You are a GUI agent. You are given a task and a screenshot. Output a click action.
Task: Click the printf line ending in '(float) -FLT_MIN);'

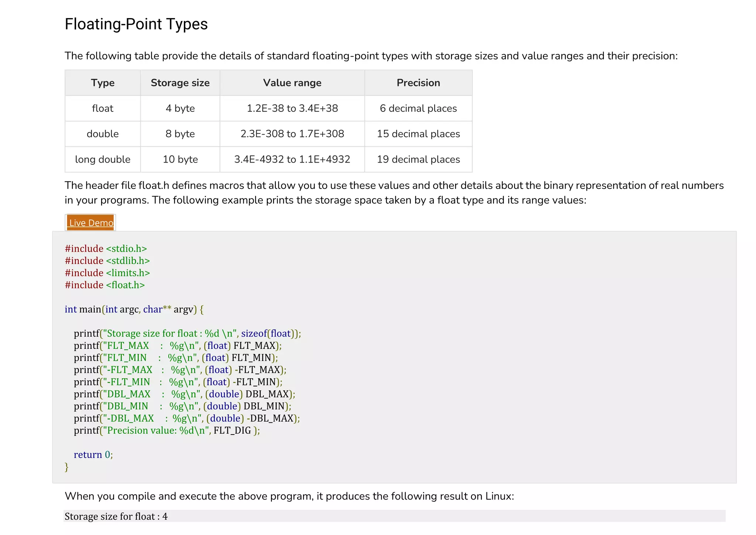click(x=178, y=382)
